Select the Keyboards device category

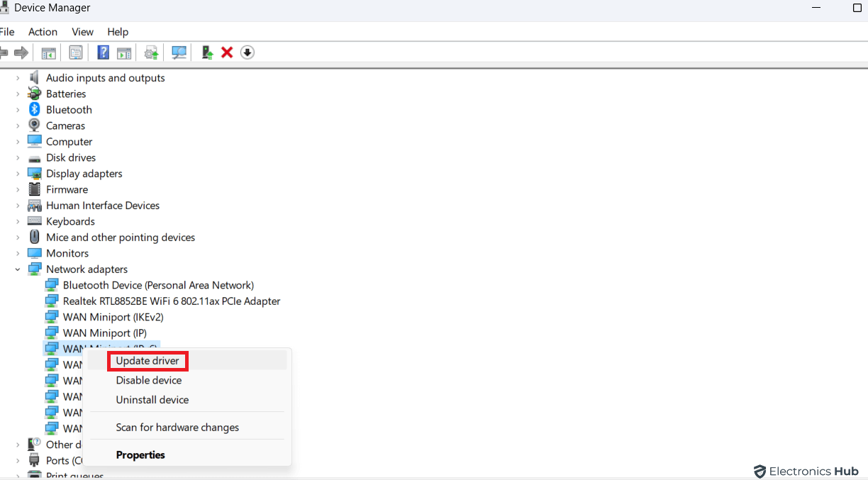pyautogui.click(x=69, y=221)
